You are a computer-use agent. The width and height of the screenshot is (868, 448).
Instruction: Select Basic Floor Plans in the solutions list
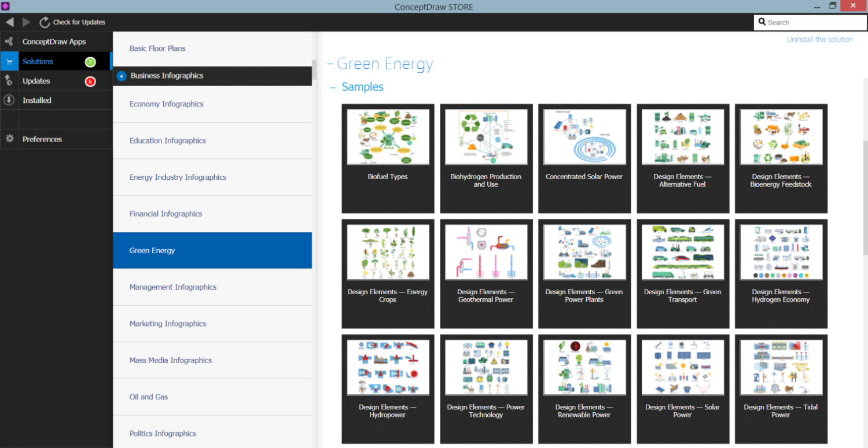212,49
